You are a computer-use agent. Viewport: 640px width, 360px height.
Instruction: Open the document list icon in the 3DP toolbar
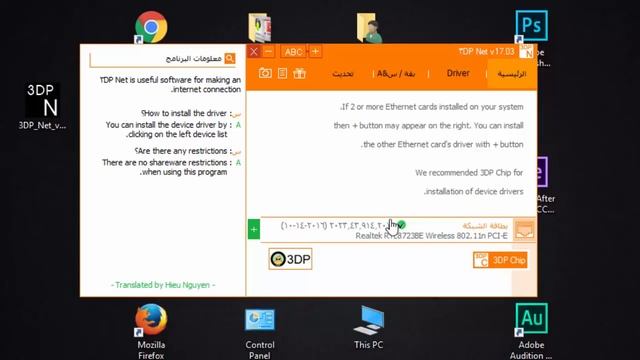282,73
